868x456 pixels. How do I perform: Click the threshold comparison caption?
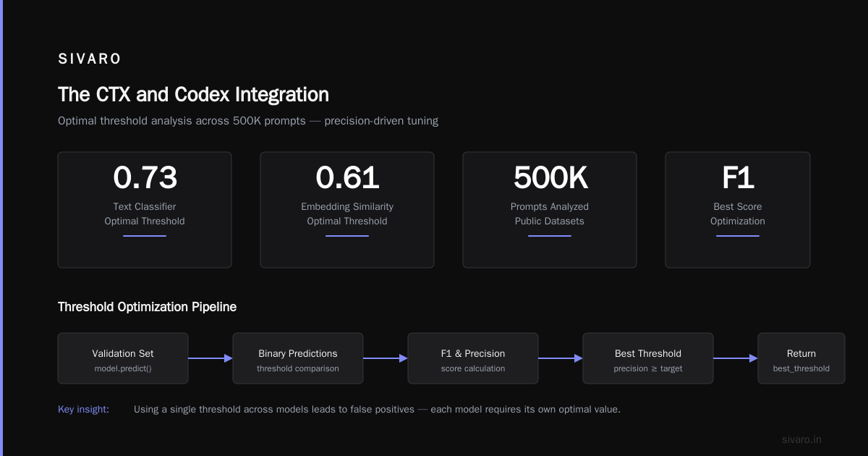(298, 368)
